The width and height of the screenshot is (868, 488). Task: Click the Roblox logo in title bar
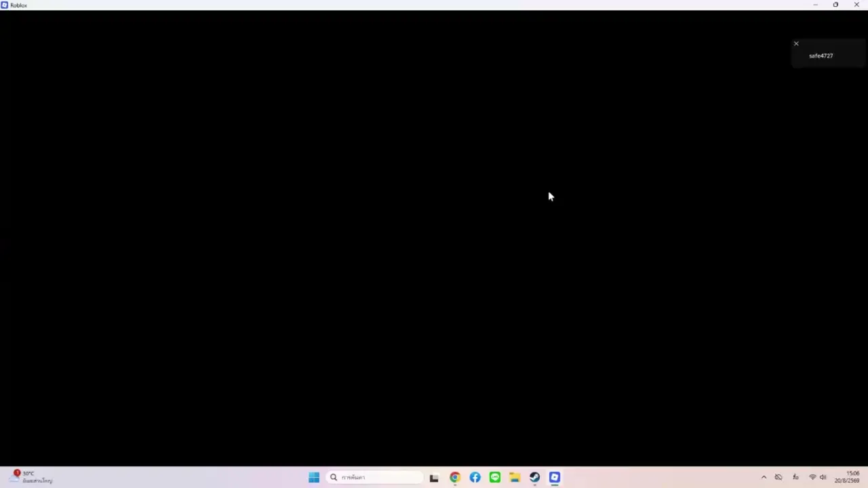[5, 5]
